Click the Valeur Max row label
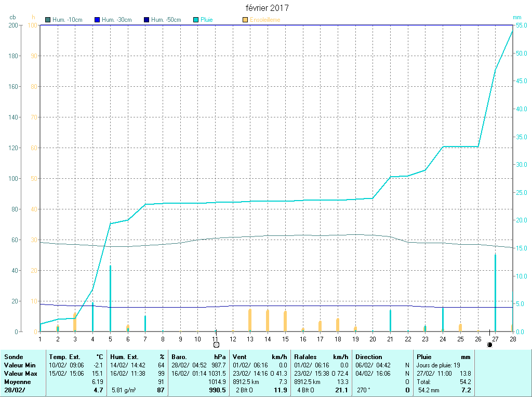 (x=21, y=374)
